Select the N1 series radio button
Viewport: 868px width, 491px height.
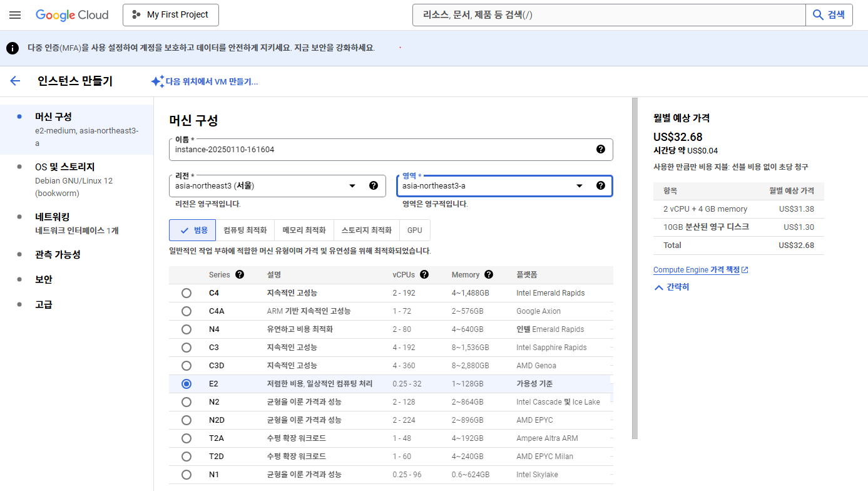[x=186, y=475]
